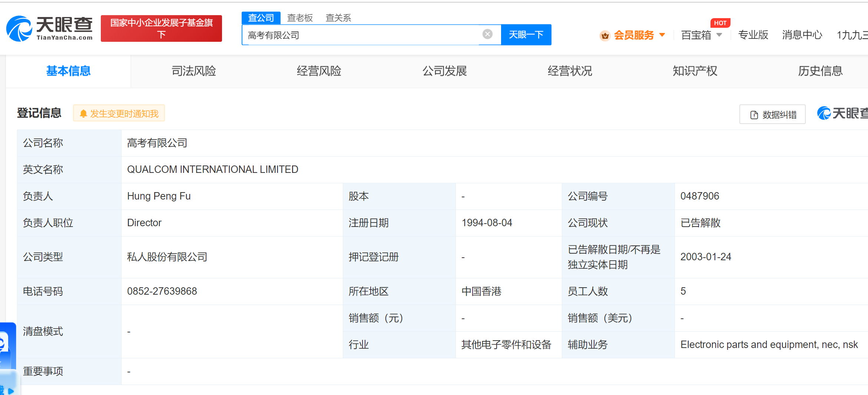
Task: Select the 查关系 search tab
Action: [x=338, y=18]
